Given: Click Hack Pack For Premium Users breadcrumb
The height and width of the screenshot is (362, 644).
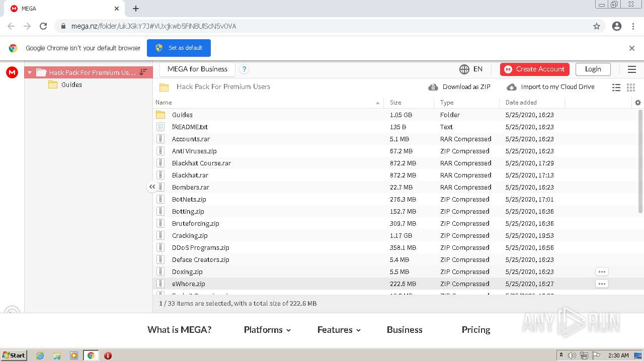Looking at the screenshot, I should pos(223,87).
